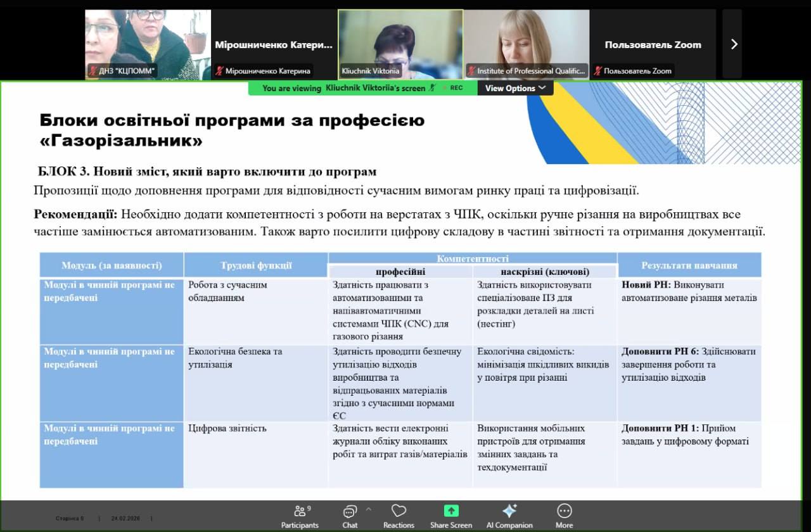Click the green Share Screen icon
This screenshot has width=811, height=532.
(x=451, y=510)
